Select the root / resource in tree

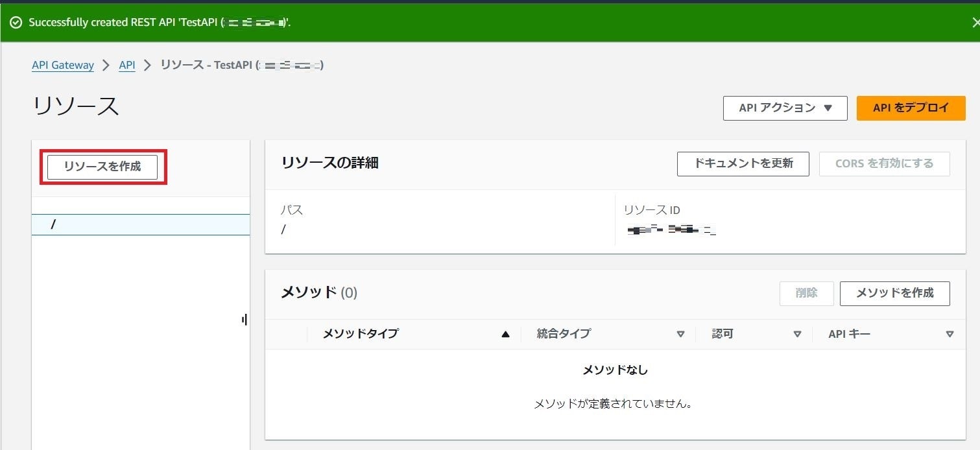click(141, 224)
